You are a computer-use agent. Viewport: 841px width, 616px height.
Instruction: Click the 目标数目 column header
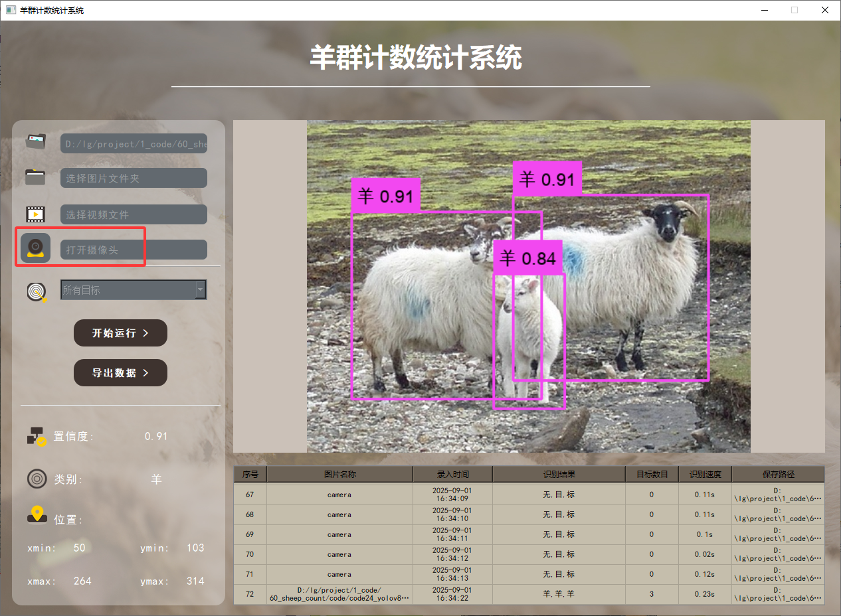(652, 474)
